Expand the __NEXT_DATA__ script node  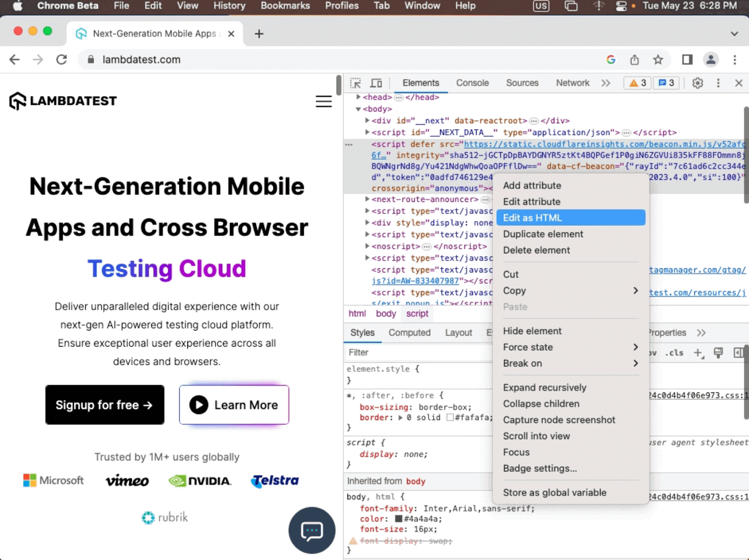(367, 132)
